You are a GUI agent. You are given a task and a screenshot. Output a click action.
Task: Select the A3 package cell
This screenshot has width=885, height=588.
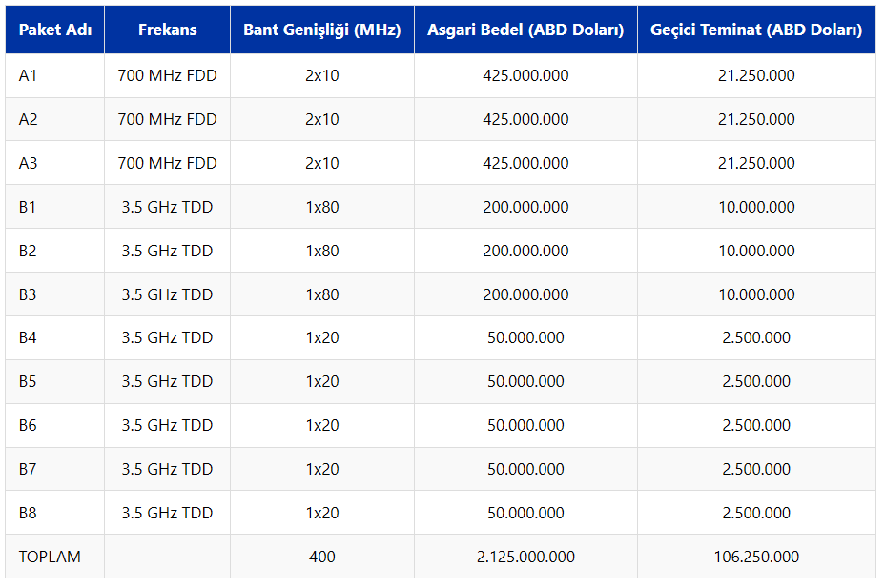(28, 162)
